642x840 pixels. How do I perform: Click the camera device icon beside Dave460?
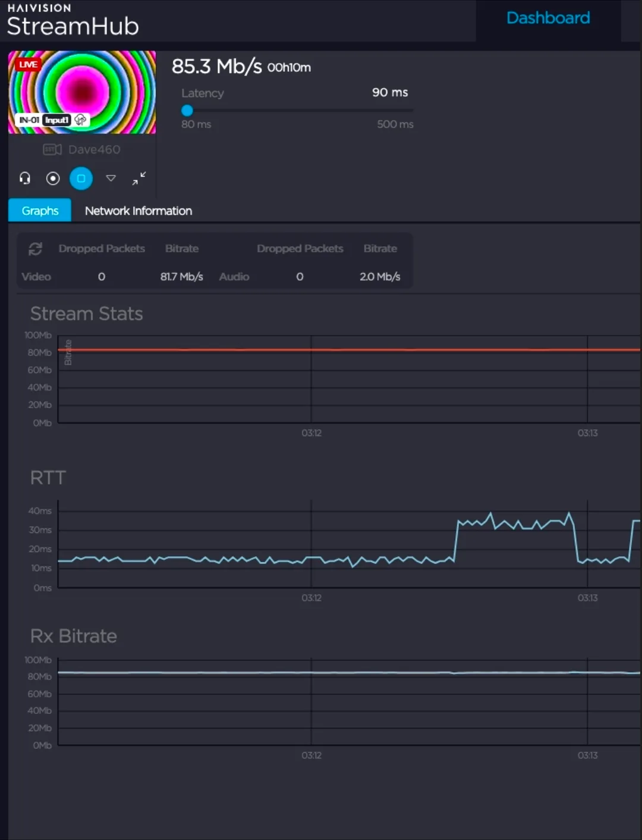(52, 149)
